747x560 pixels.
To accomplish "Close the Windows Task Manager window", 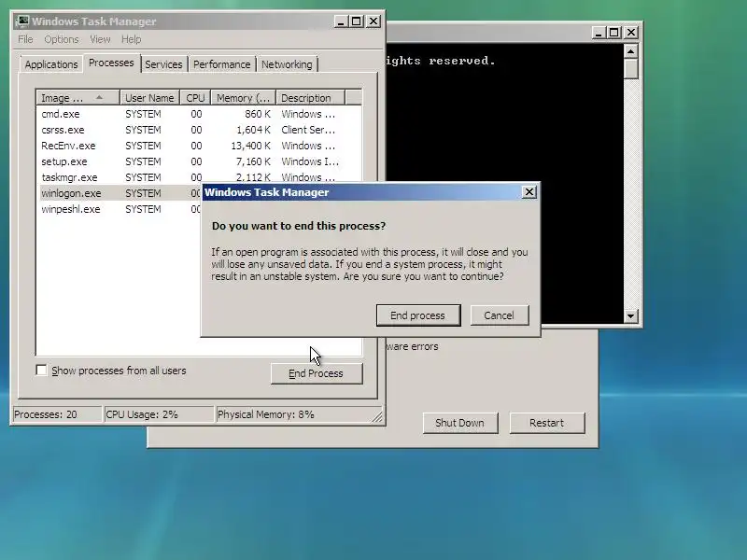I will 373,21.
